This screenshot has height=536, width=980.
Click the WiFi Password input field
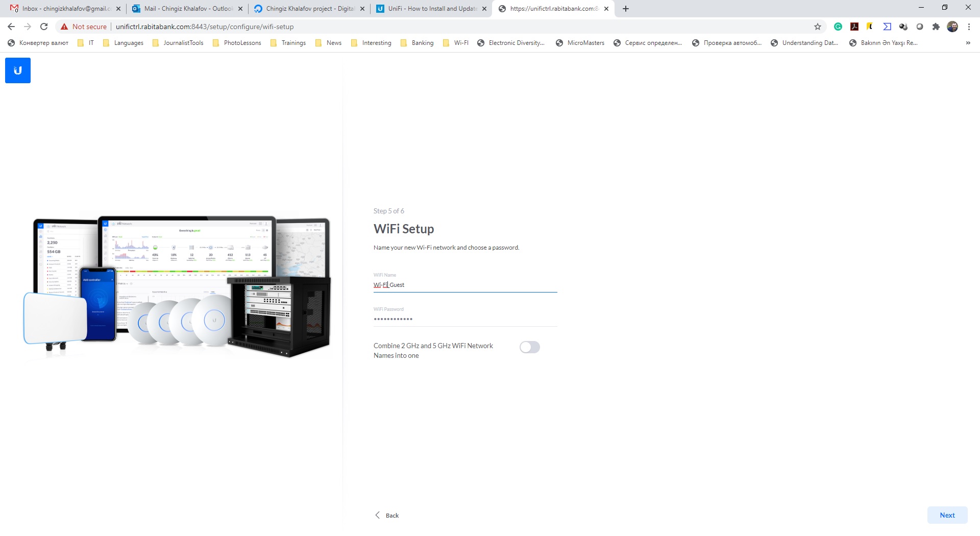pos(465,319)
